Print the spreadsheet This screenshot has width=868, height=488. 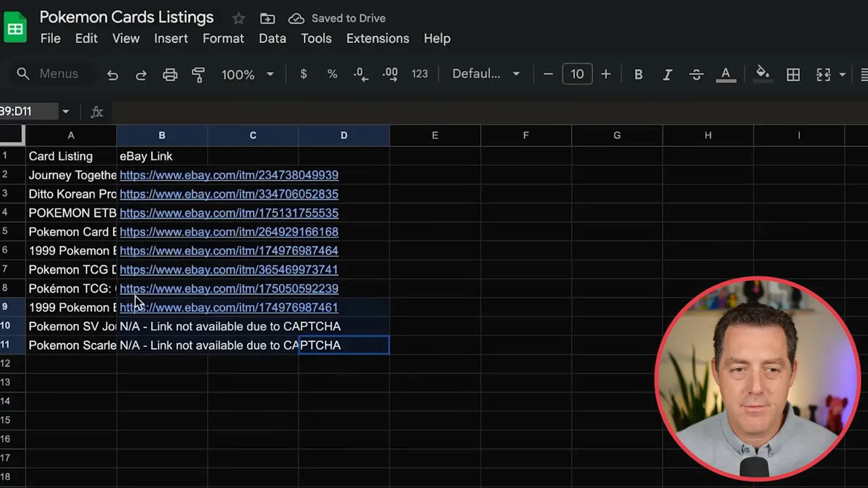click(170, 74)
